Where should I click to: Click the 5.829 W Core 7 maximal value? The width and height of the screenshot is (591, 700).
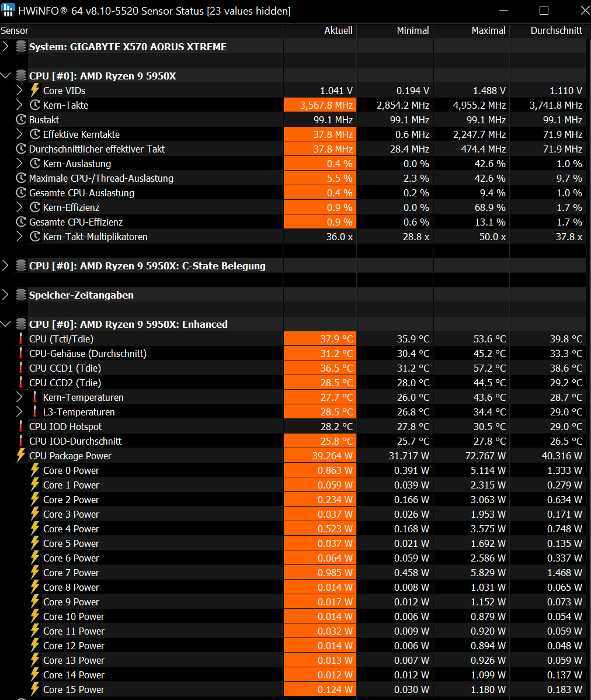pos(488,573)
